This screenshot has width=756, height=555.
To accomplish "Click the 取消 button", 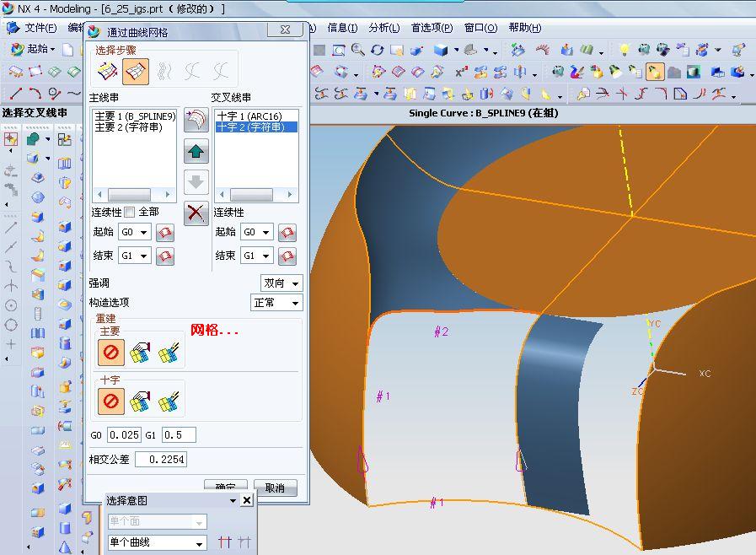I will (x=276, y=488).
